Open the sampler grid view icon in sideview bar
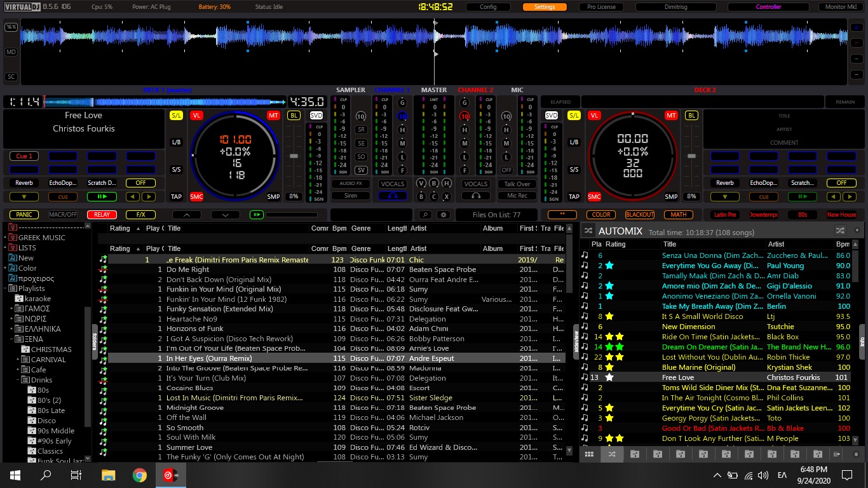Viewport: 868px width, 488px height. [589, 454]
